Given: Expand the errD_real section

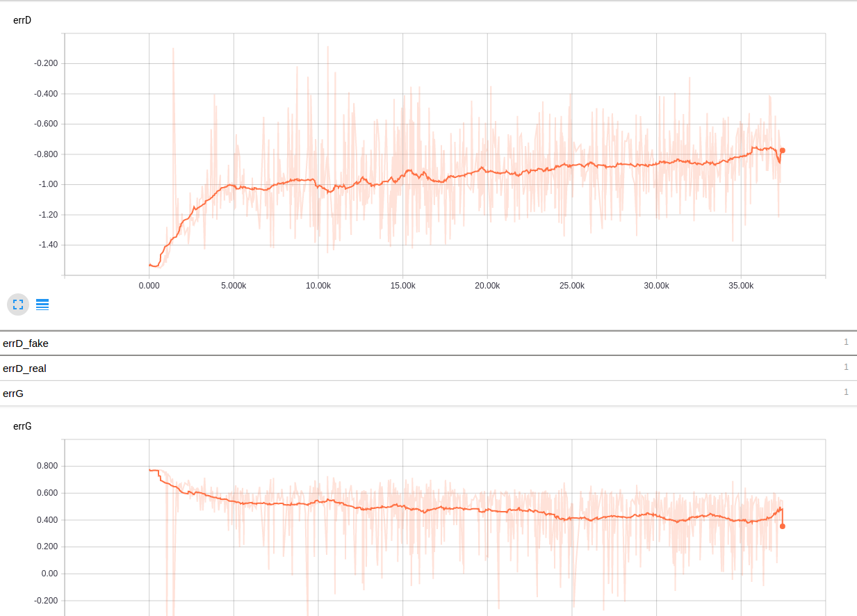Looking at the screenshot, I should coord(428,368).
